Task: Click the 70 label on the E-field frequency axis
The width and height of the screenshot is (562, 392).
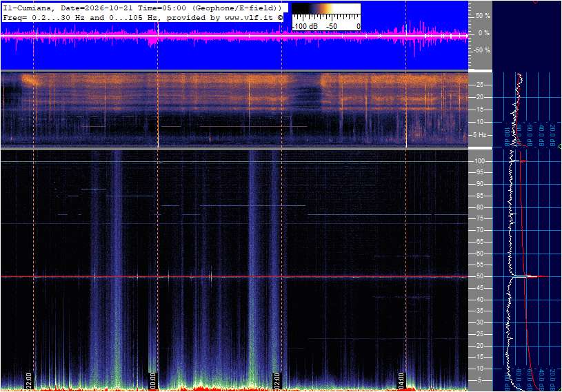Action: 480,230
